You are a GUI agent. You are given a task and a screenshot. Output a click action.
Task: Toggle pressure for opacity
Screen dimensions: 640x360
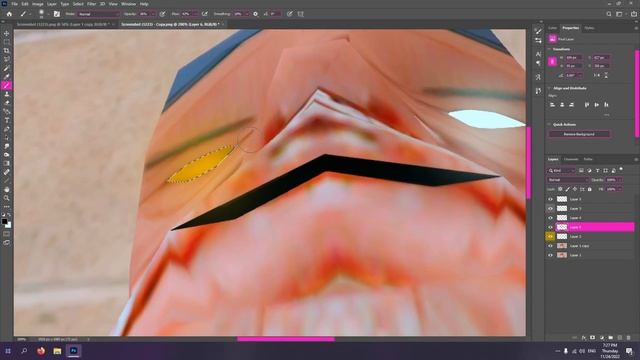point(162,14)
